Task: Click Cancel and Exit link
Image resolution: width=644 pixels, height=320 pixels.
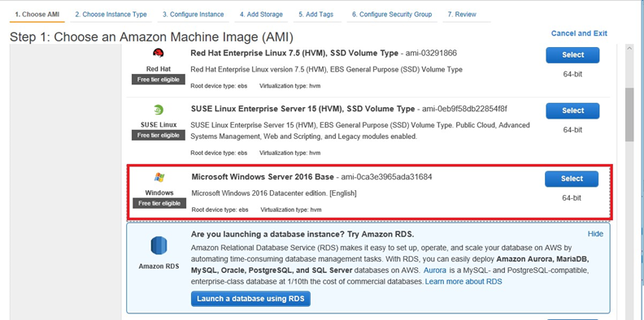Action: pyautogui.click(x=579, y=33)
